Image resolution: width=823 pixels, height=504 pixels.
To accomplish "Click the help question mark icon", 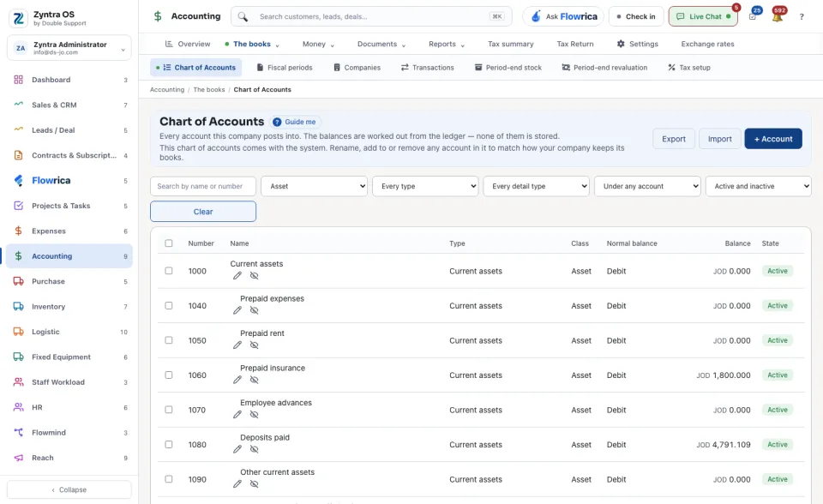I will click(802, 17).
